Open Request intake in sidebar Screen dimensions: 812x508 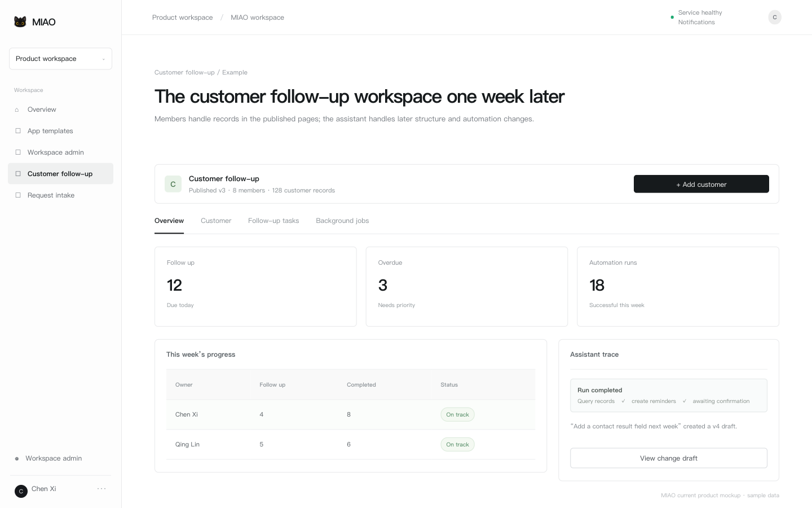pyautogui.click(x=60, y=195)
